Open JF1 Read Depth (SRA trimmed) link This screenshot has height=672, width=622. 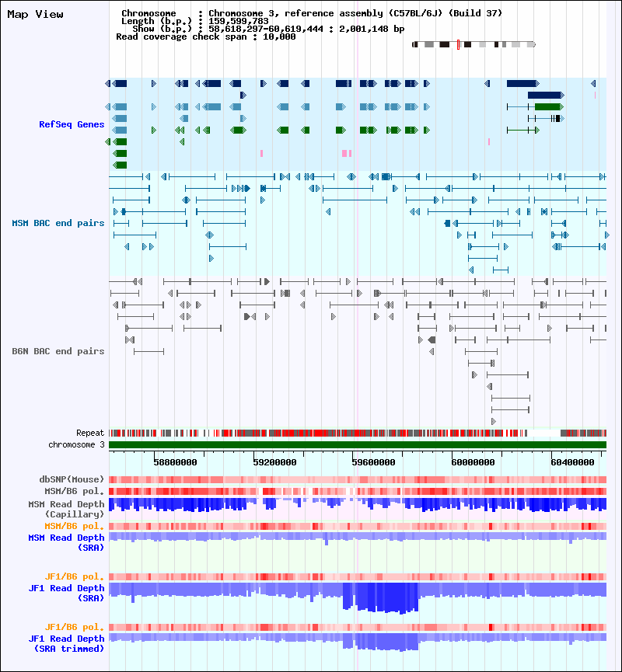[67, 643]
